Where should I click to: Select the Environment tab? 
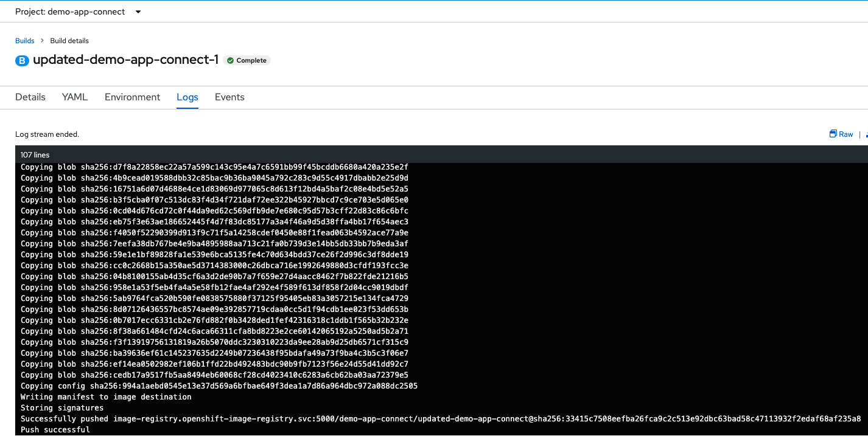tap(132, 97)
